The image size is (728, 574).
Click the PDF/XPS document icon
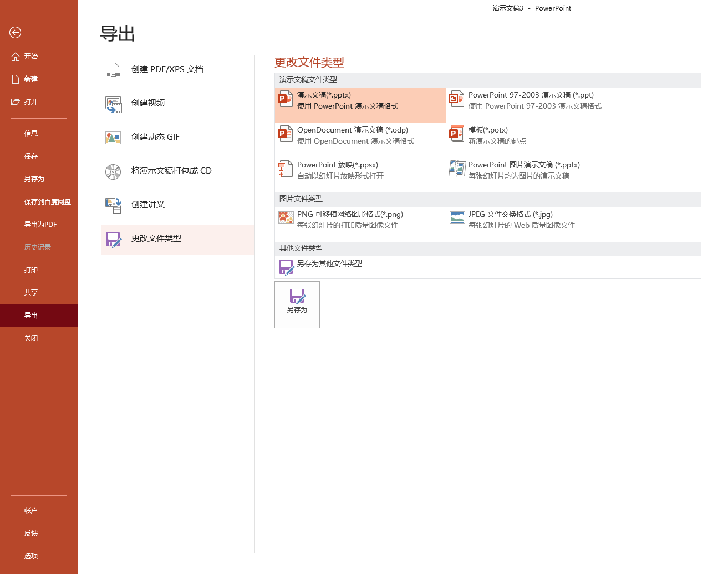(113, 70)
